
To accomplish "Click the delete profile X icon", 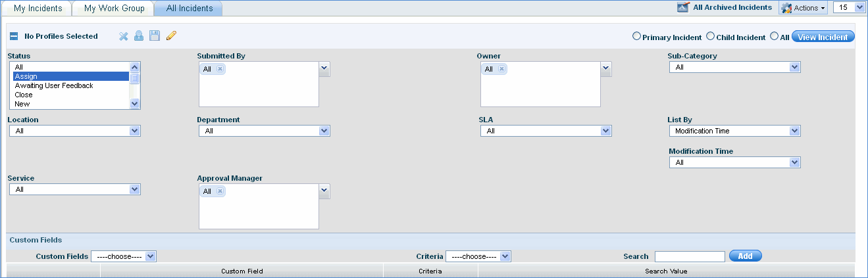I will pyautogui.click(x=123, y=36).
